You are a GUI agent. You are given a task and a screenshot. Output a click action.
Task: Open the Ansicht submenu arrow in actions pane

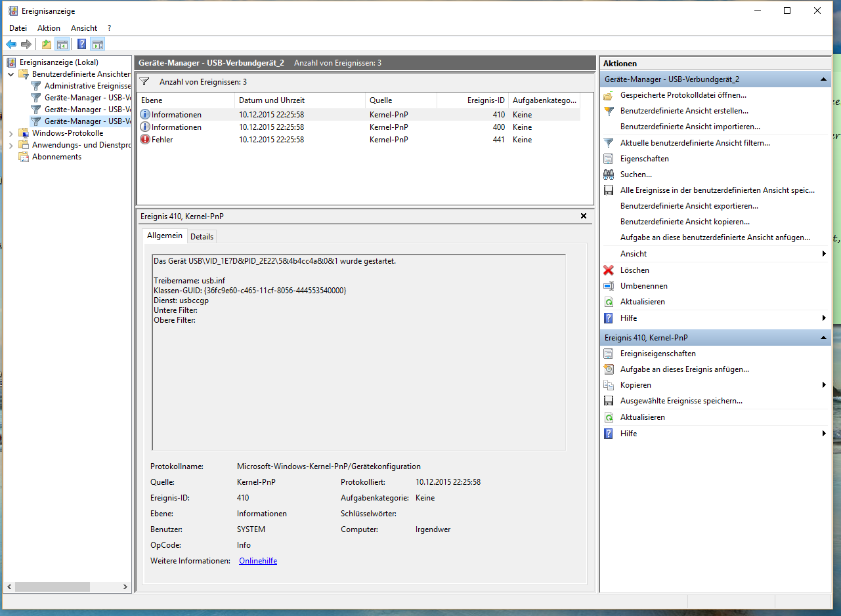[x=823, y=254]
